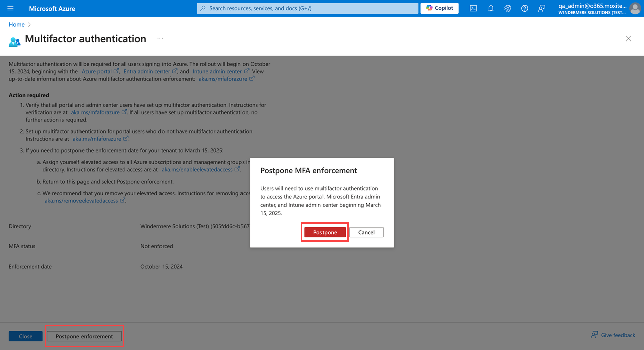
Task: Open the Support and troubleshooting help icon
Action: (525, 8)
